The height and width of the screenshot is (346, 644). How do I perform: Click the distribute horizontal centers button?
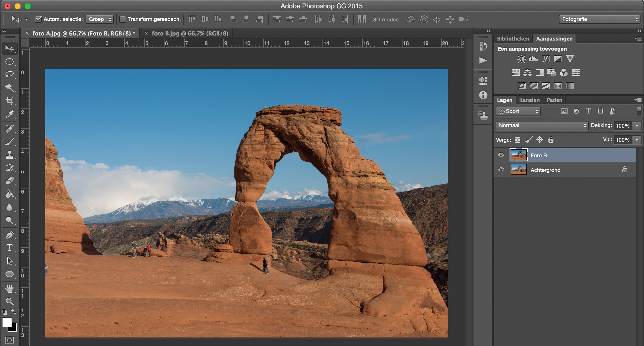(x=332, y=19)
